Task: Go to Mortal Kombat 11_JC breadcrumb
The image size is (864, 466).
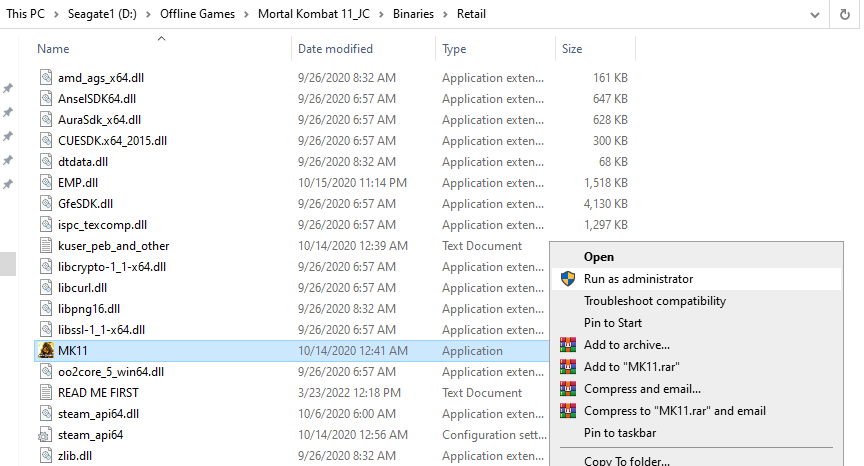Action: [x=314, y=14]
